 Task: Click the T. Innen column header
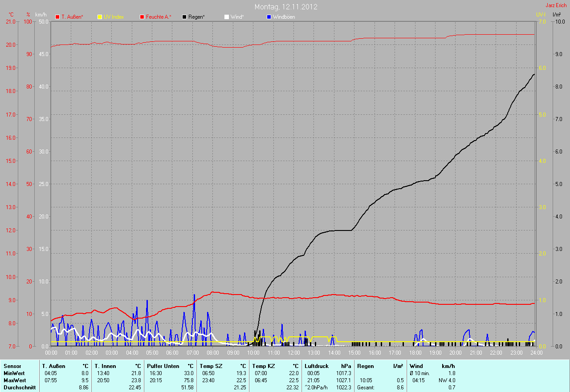tap(105, 366)
